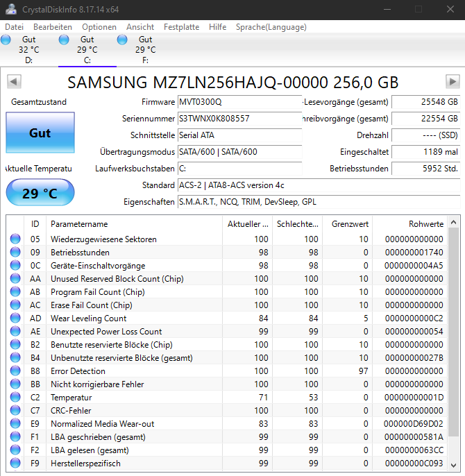Image resolution: width=465 pixels, height=476 pixels.
Task: Open the Bearbeiten menu
Action: 53,27
